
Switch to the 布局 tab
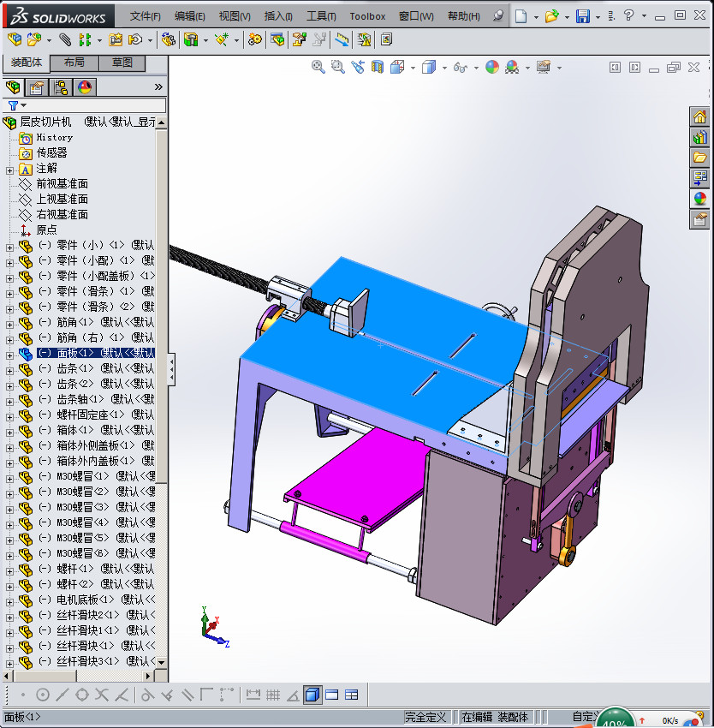(74, 63)
